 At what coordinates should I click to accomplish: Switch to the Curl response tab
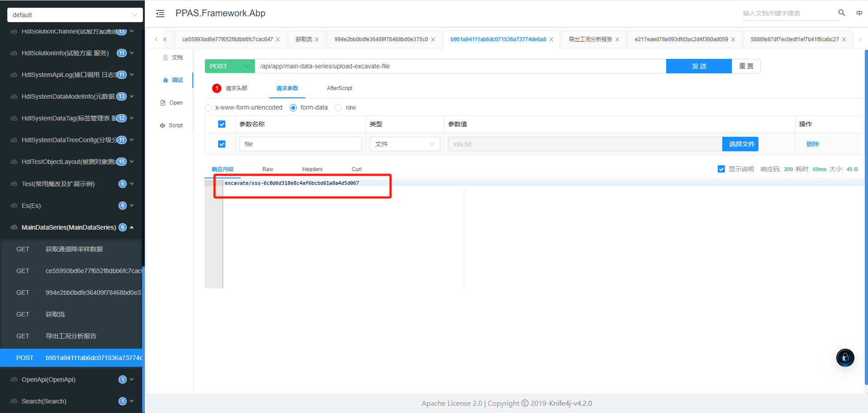click(x=357, y=169)
